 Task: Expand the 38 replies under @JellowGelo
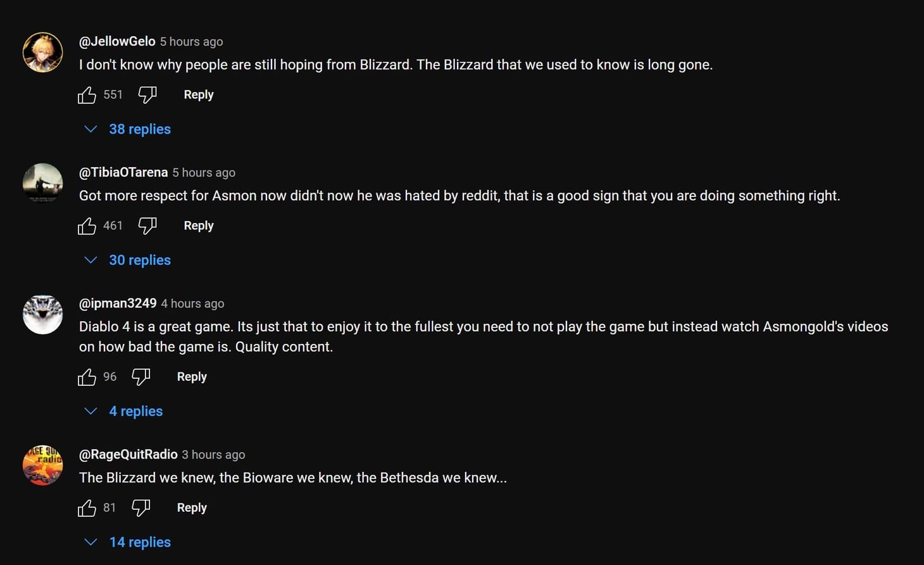click(x=140, y=129)
